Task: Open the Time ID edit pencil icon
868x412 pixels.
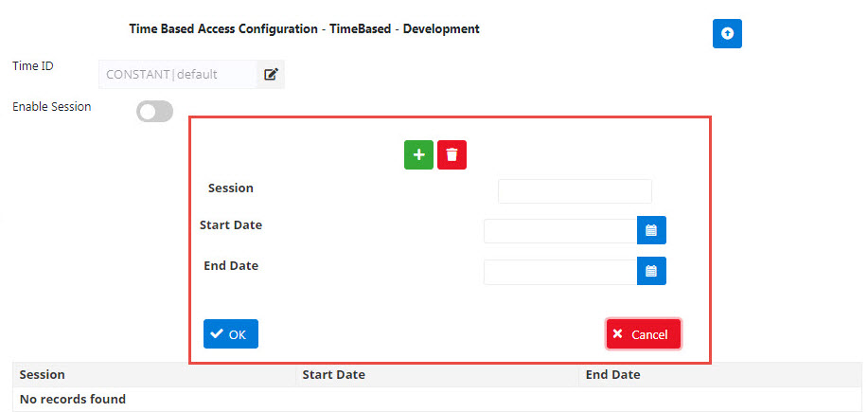Action: pos(270,74)
